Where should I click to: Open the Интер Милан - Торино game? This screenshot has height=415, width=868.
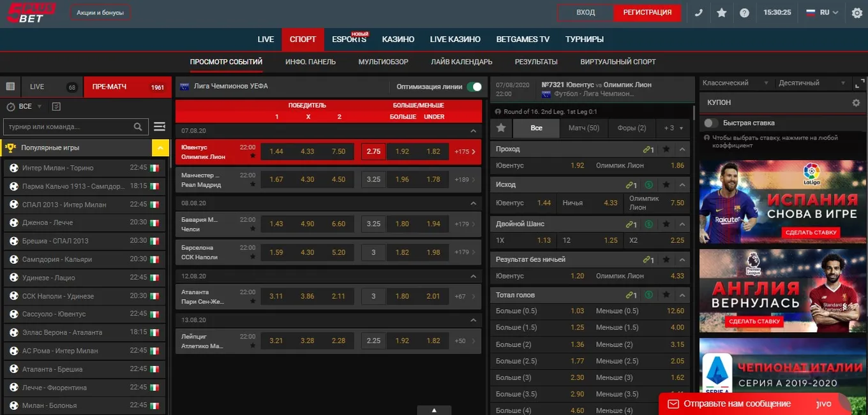tap(84, 168)
